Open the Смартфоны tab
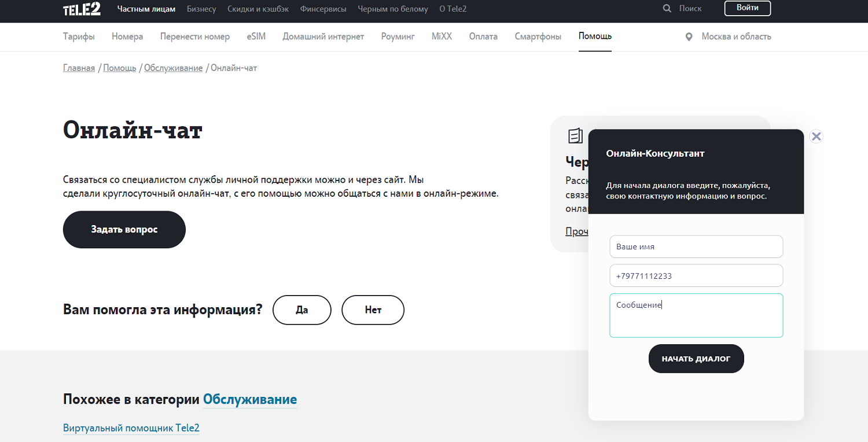 [x=538, y=36]
